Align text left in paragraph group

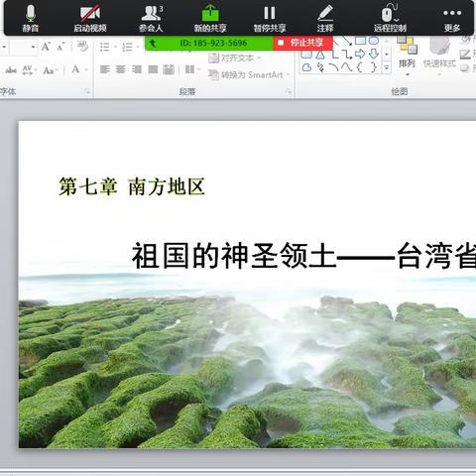click(x=105, y=69)
